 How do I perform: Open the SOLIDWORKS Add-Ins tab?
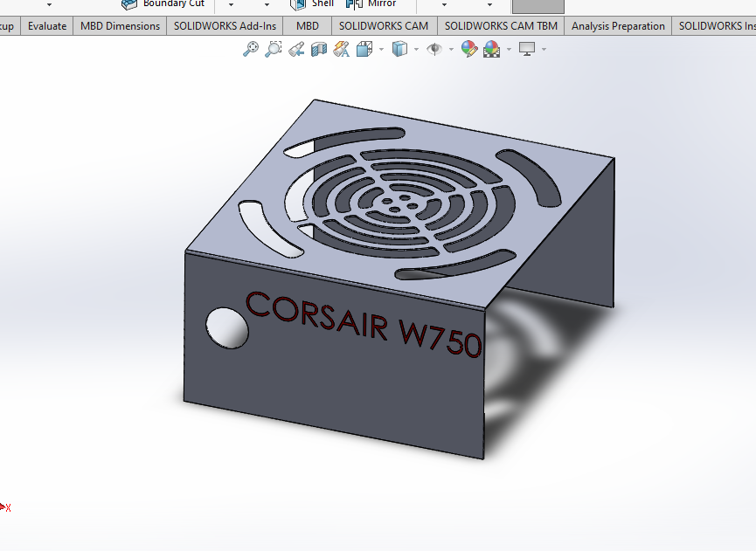225,26
